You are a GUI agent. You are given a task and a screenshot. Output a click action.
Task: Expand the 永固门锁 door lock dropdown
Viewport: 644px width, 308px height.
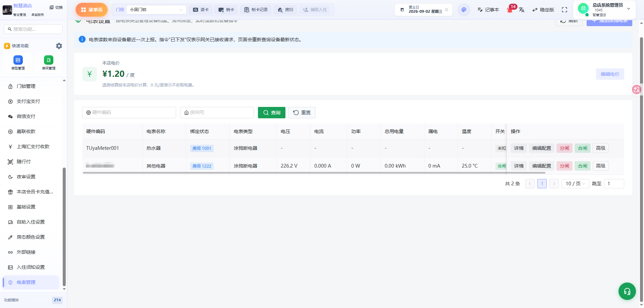(x=156, y=10)
